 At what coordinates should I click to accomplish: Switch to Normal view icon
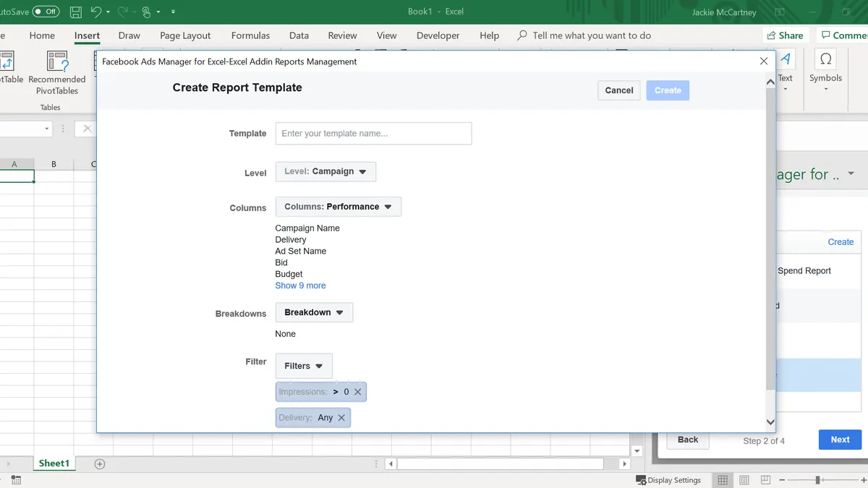pos(723,480)
